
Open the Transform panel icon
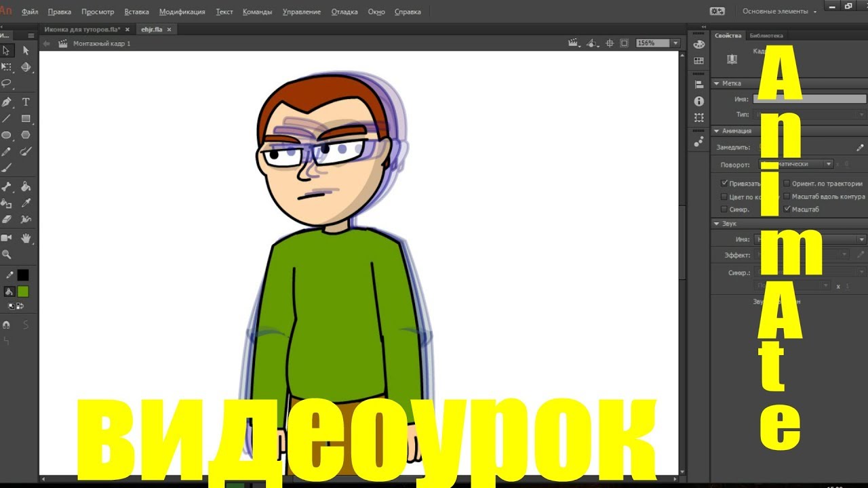(x=699, y=118)
